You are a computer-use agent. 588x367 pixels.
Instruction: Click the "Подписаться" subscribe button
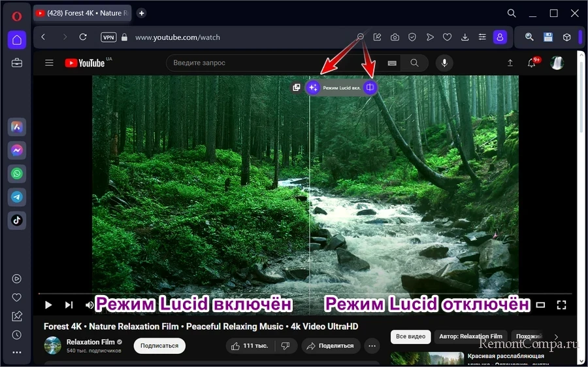[159, 345]
